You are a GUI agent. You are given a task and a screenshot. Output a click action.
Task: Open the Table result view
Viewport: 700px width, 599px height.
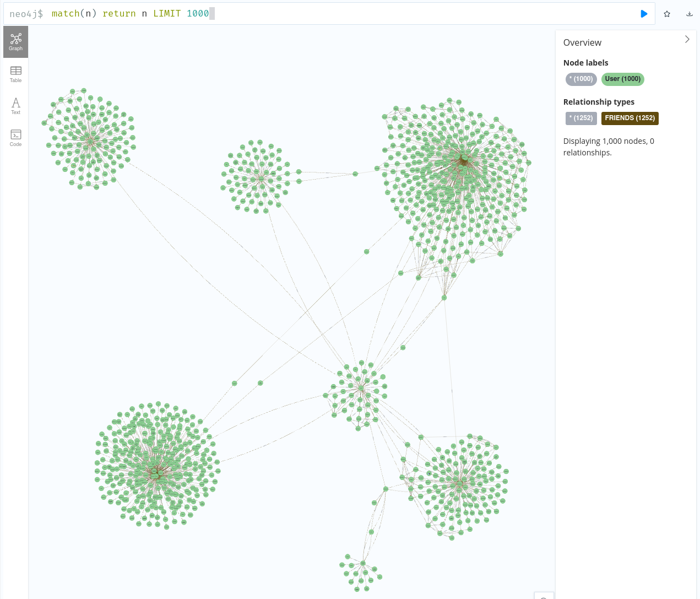click(15, 74)
